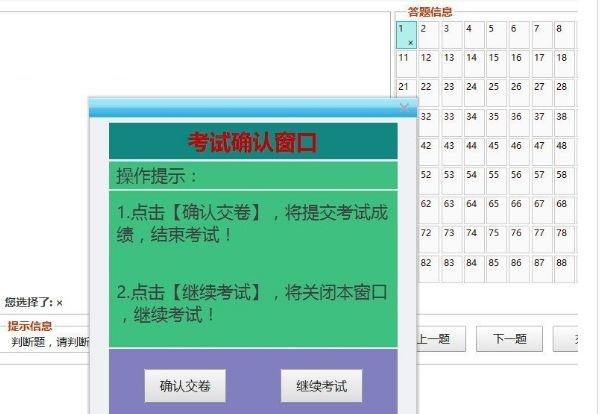Jump to question 11 cell

coord(406,64)
